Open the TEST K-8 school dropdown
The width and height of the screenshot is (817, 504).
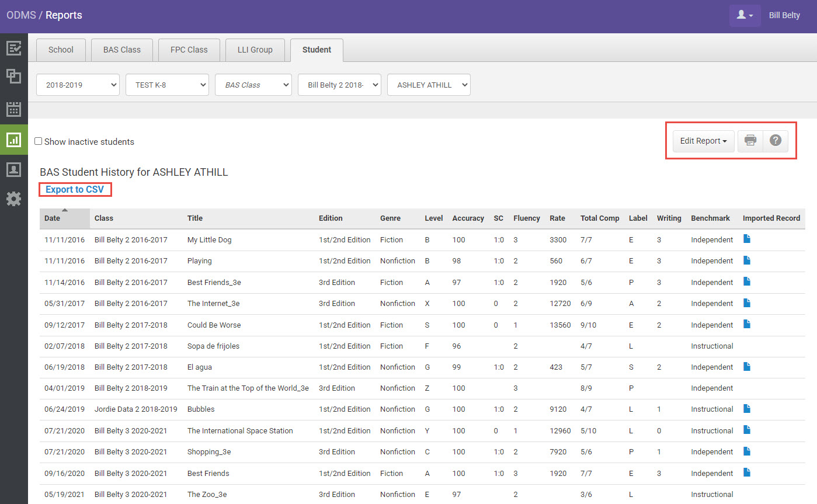pyautogui.click(x=167, y=85)
